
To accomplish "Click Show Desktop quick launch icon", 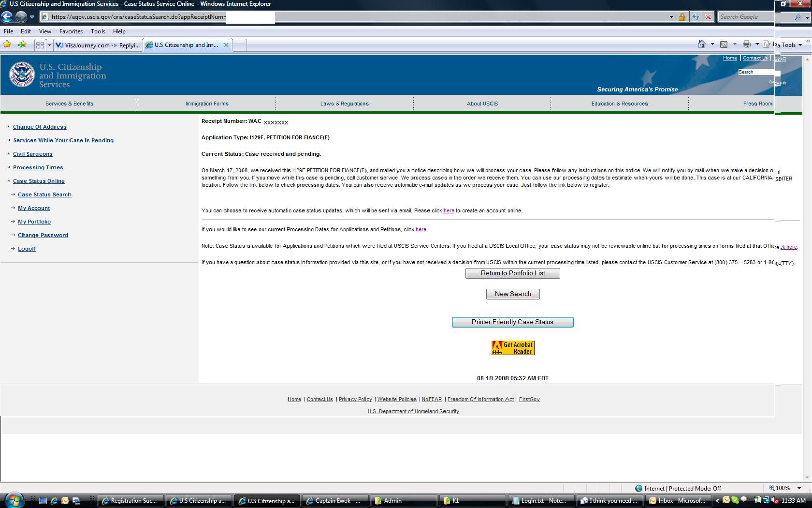I will (x=43, y=501).
